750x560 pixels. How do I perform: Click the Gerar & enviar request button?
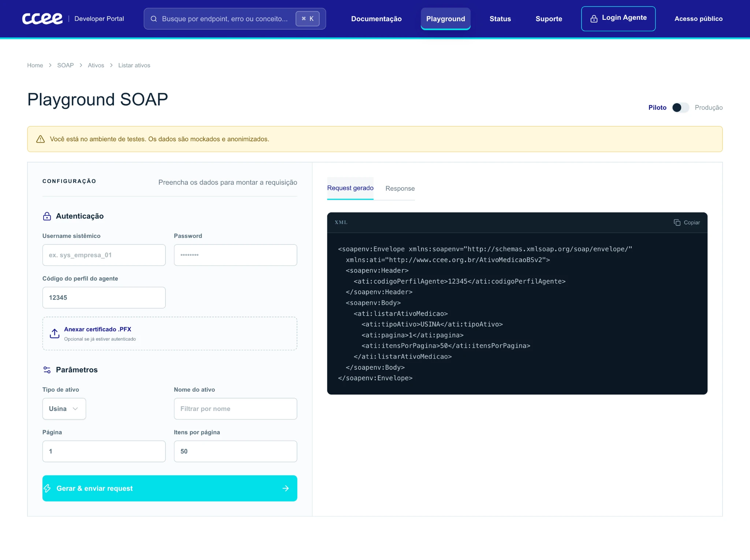(170, 488)
